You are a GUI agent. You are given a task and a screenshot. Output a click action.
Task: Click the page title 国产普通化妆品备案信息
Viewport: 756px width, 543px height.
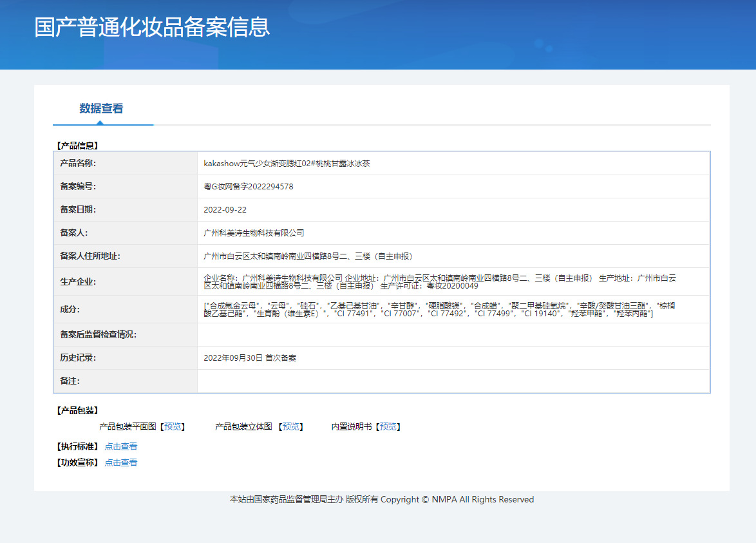pyautogui.click(x=152, y=27)
